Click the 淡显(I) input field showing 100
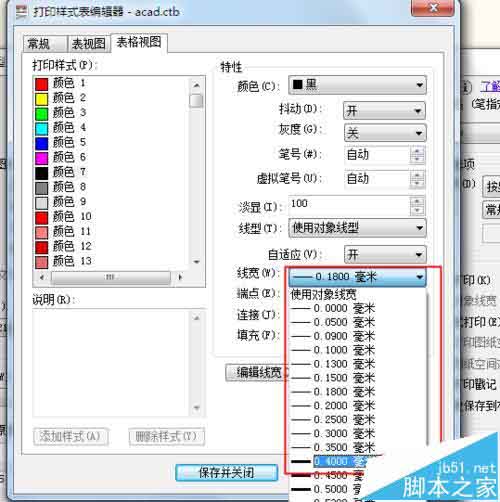The image size is (500, 502). click(349, 204)
